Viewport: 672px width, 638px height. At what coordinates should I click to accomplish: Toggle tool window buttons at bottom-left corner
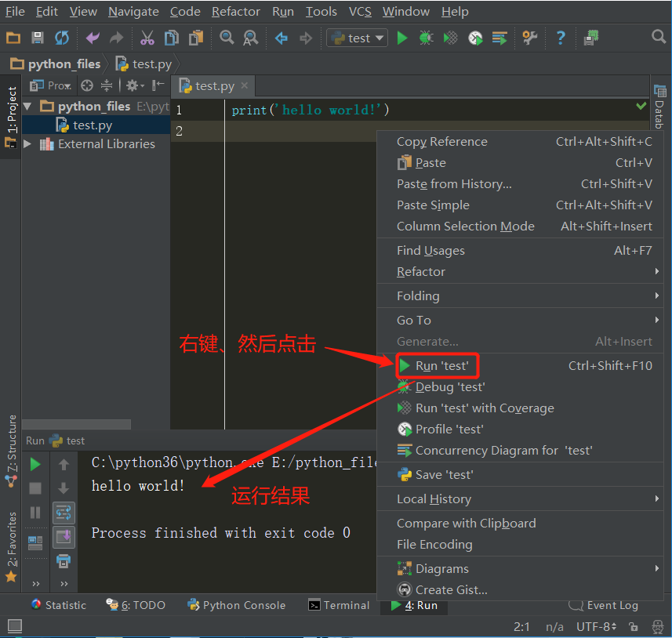14,626
